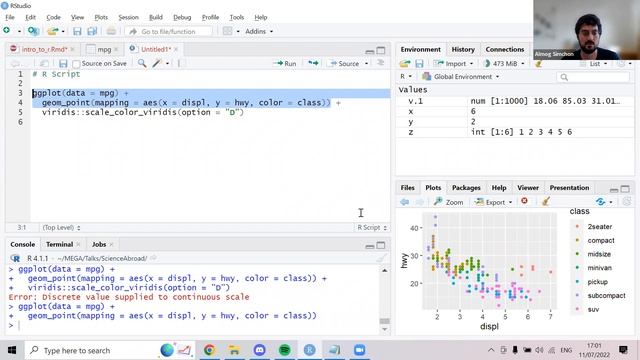Load workspace with Environment open icon

[404, 64]
